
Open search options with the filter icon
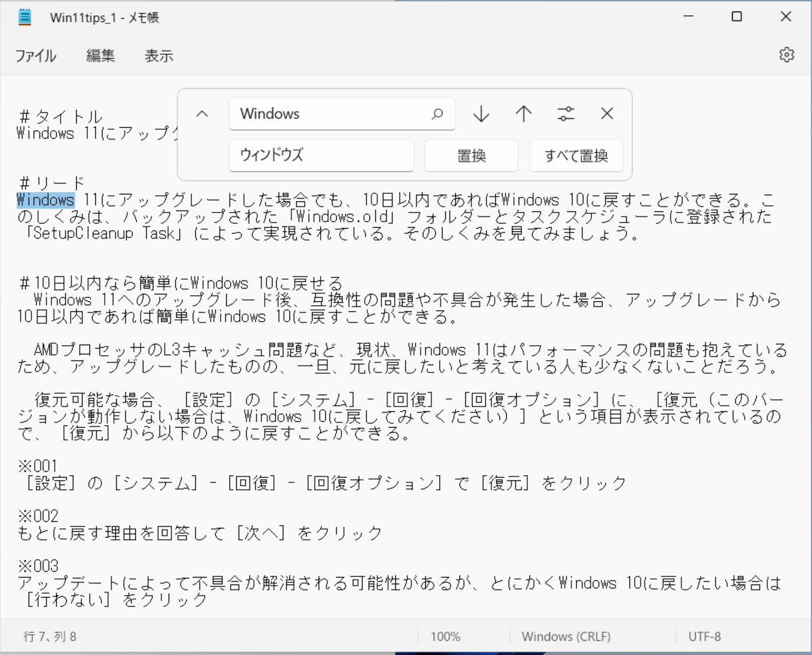565,114
